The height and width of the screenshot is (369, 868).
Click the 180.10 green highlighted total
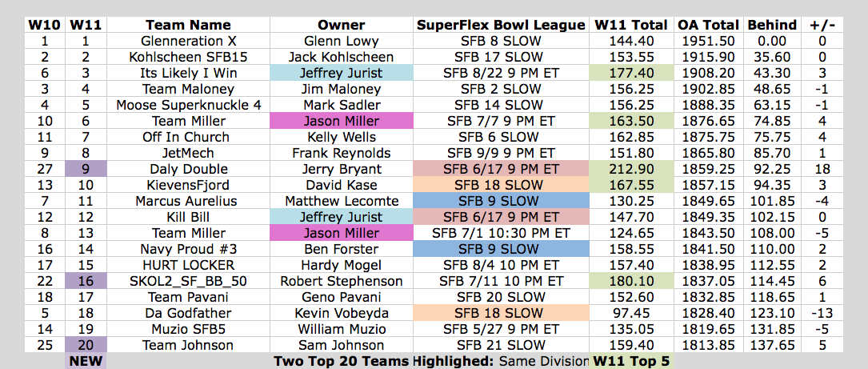click(x=631, y=282)
